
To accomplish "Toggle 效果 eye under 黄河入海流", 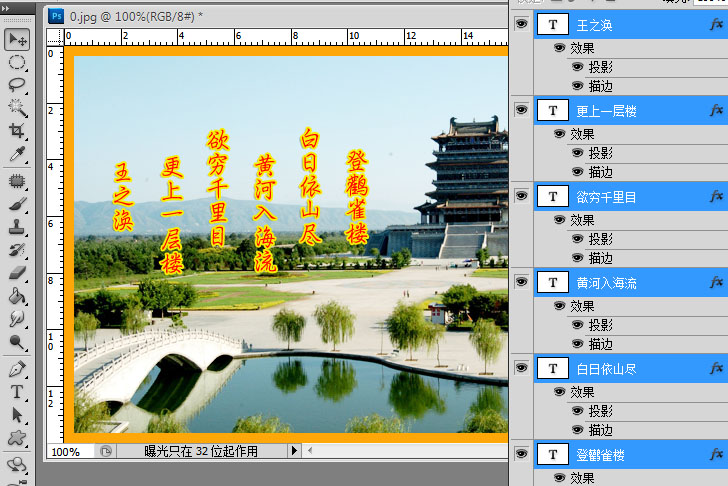I will pos(559,306).
